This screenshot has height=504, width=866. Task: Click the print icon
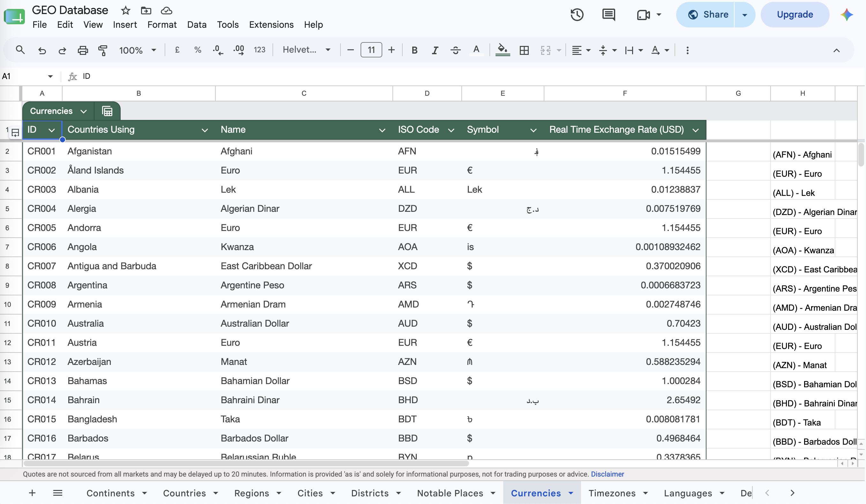click(x=82, y=50)
